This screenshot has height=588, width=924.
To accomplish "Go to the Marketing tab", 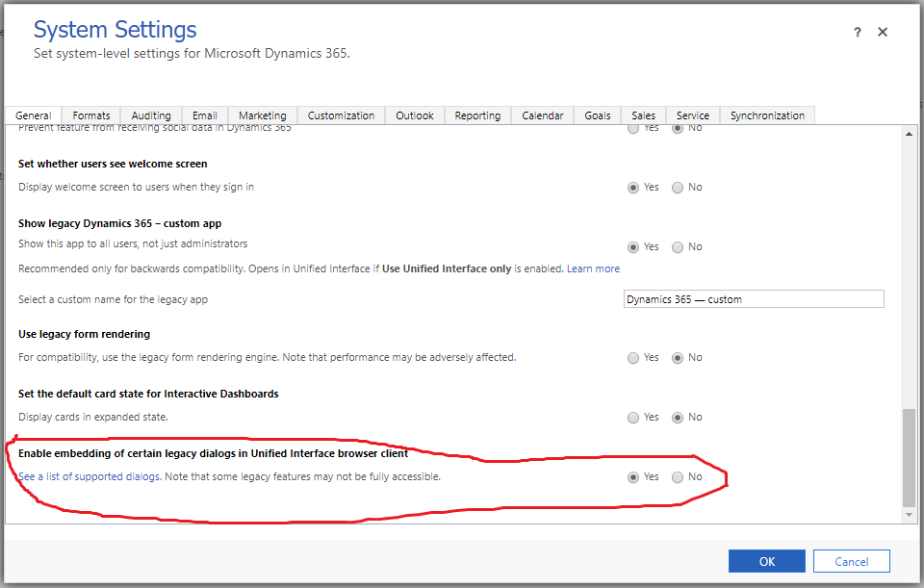I will [263, 115].
